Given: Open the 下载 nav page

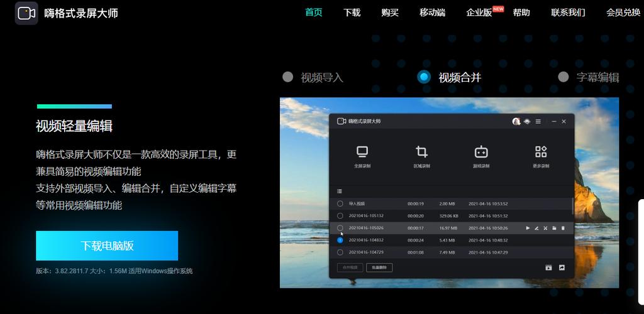Looking at the screenshot, I should coord(352,13).
